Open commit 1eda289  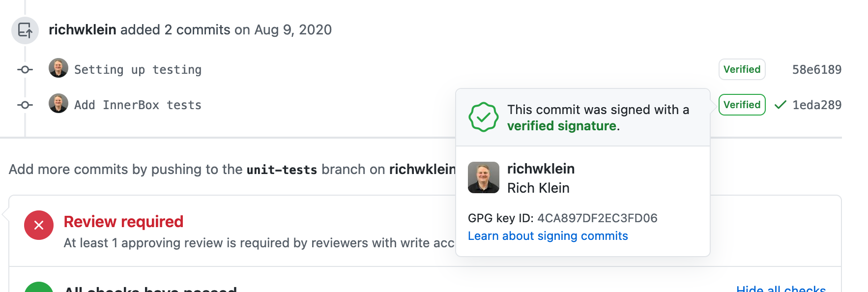tap(817, 105)
